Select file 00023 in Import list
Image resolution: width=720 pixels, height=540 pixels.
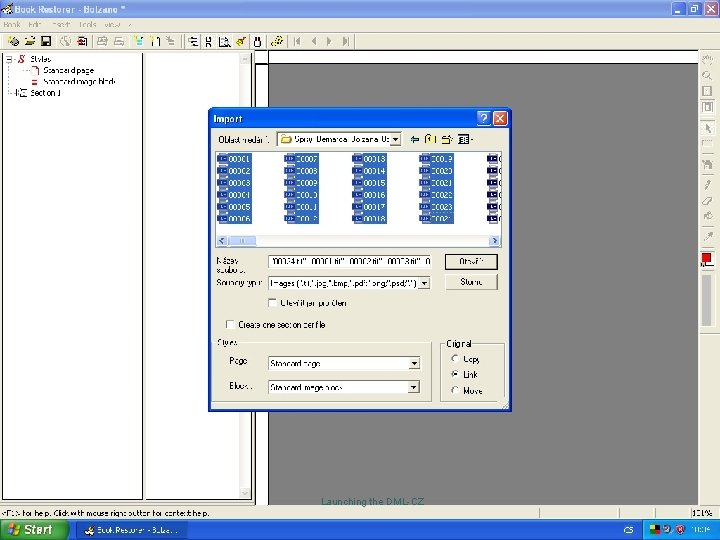click(x=436, y=207)
